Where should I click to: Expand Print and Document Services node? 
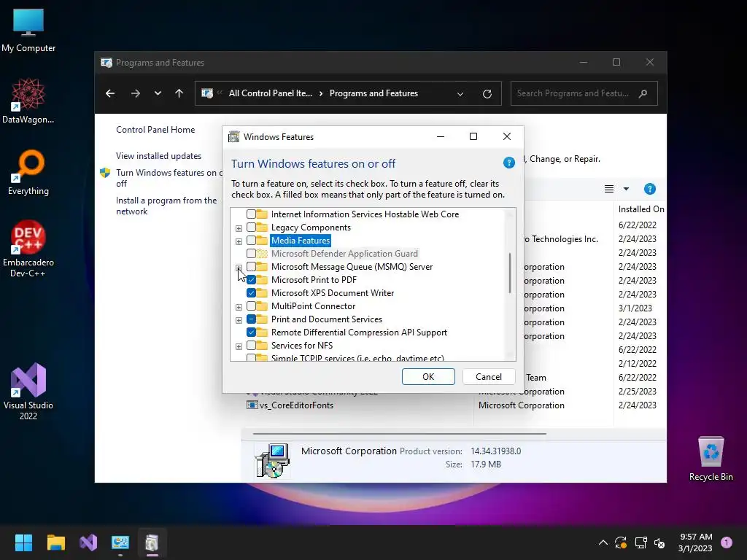click(x=239, y=320)
